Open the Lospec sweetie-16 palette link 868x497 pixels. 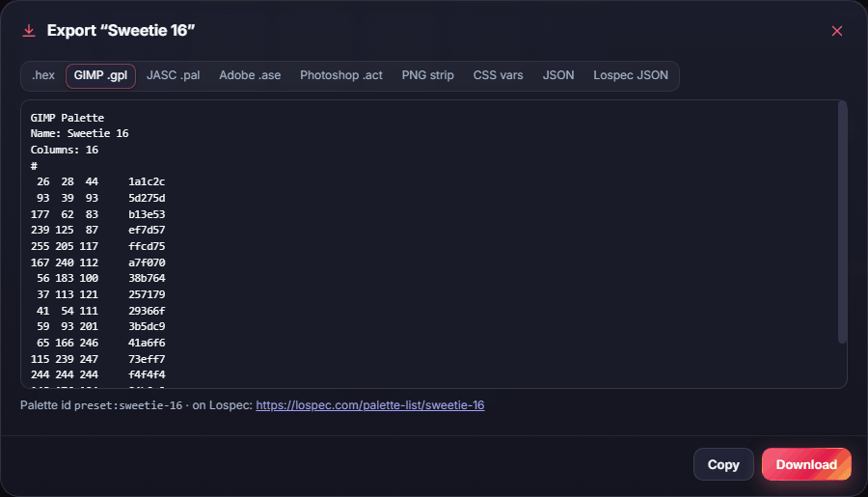[x=369, y=405]
